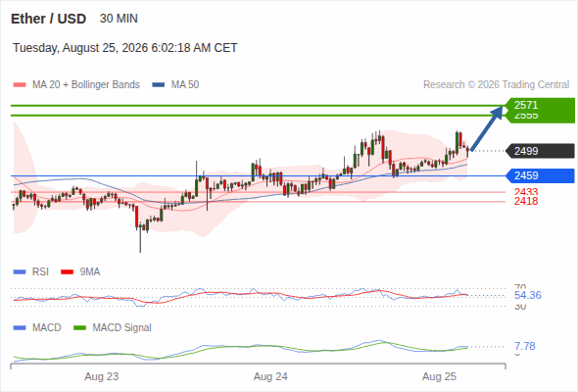Click the Research © 2026 Trading Central credit

(x=496, y=85)
